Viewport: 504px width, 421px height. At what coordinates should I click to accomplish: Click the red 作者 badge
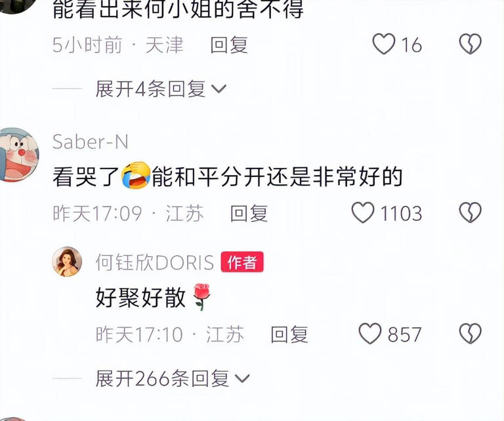[x=242, y=262]
